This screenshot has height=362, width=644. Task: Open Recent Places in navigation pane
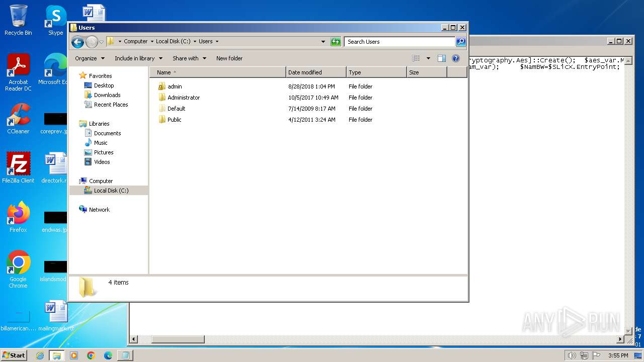111,105
